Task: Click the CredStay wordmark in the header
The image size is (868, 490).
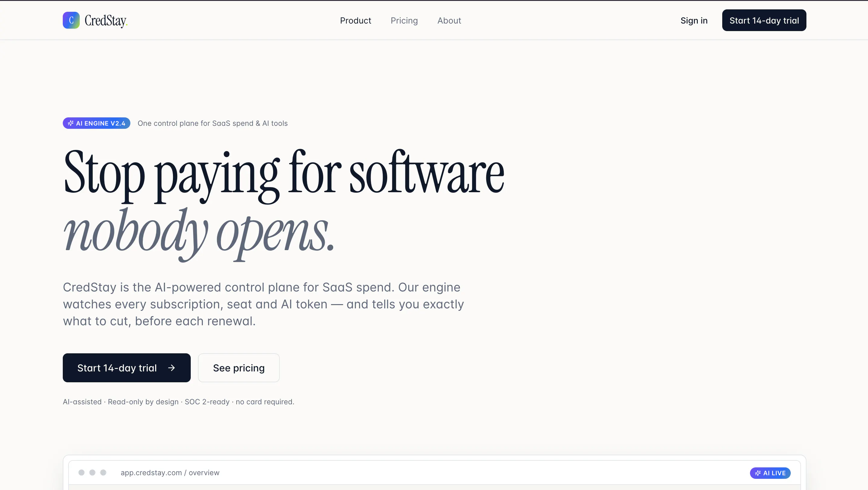Action: [x=106, y=21]
